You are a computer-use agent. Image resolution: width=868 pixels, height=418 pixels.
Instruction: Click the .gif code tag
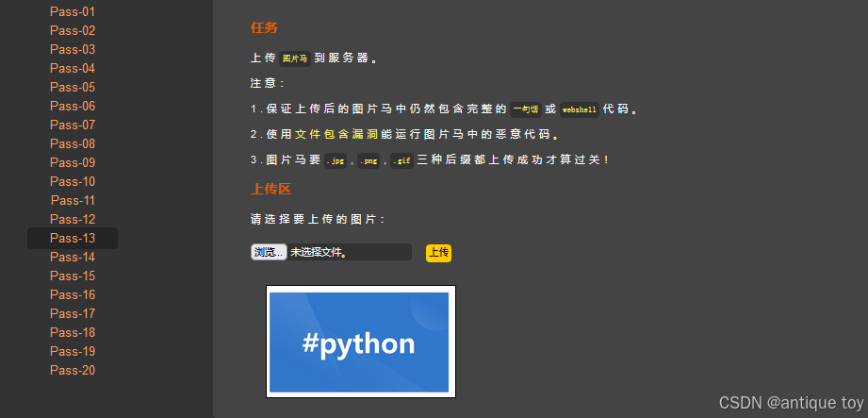pos(401,160)
